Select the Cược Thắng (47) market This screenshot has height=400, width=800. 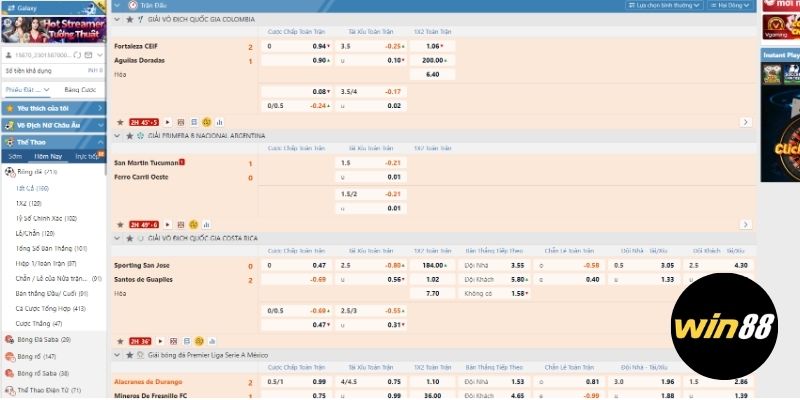[39, 323]
